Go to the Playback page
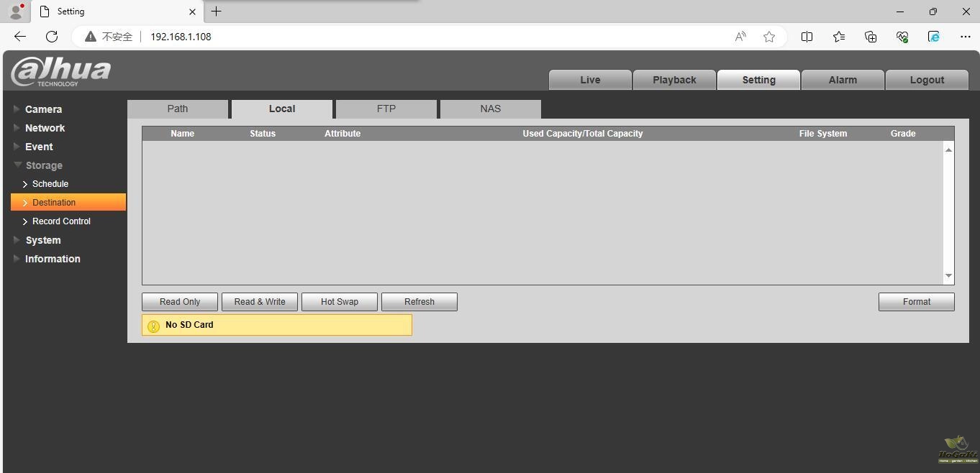The height and width of the screenshot is (473, 980). [x=674, y=80]
